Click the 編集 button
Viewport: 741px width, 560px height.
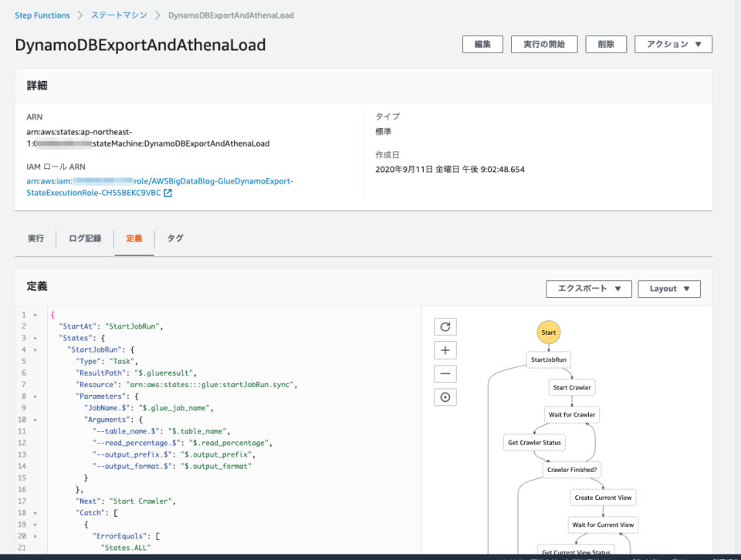[482, 44]
